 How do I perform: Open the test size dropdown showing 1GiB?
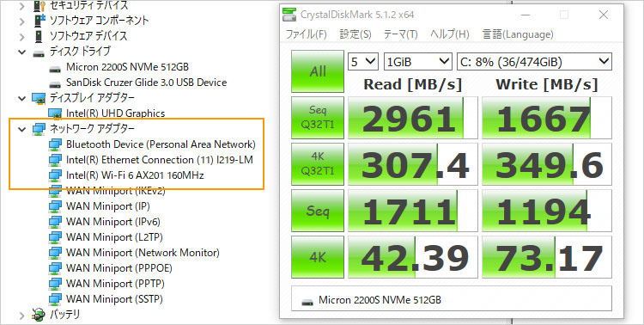coord(417,62)
